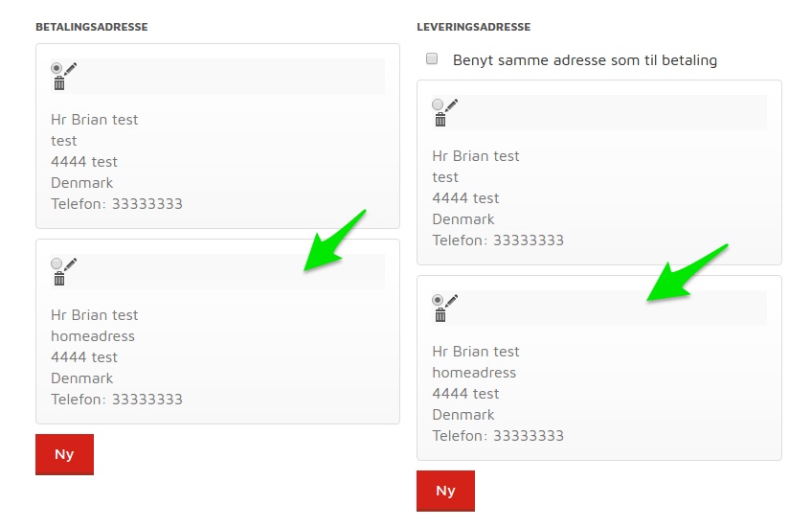The width and height of the screenshot is (812, 527).
Task: Select billing 'homeadress' radio button
Action: (56, 263)
